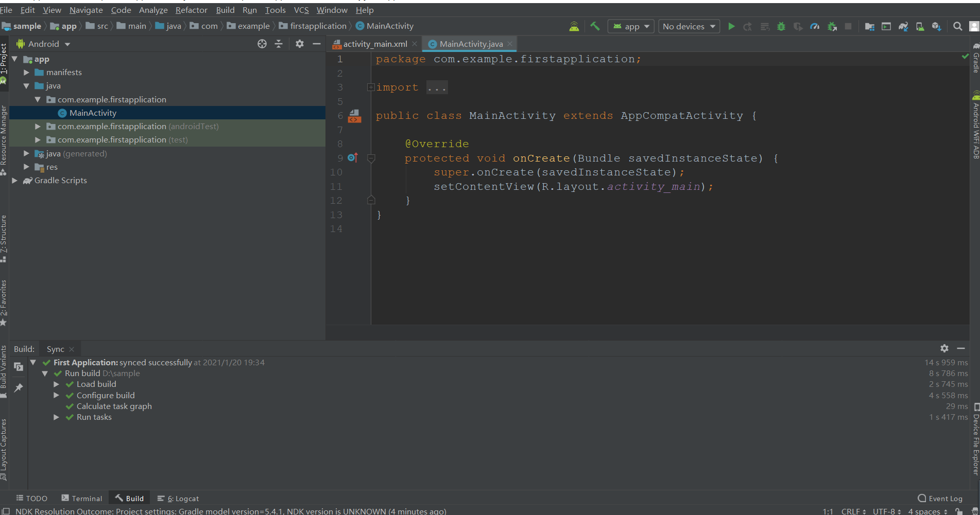Toggle the Pin Tab icon in Build panel
This screenshot has width=980, height=515.
(x=19, y=388)
